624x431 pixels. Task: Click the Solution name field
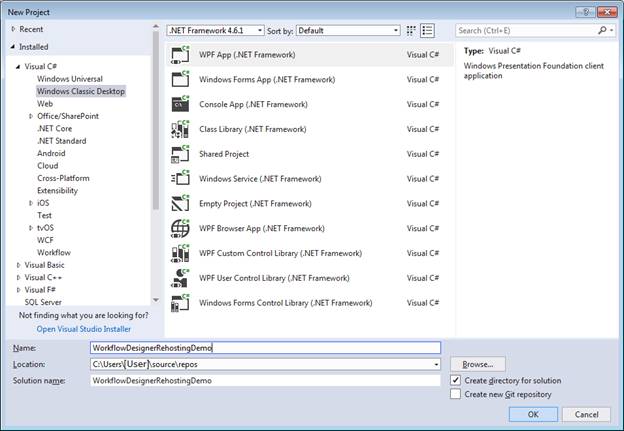click(x=265, y=380)
